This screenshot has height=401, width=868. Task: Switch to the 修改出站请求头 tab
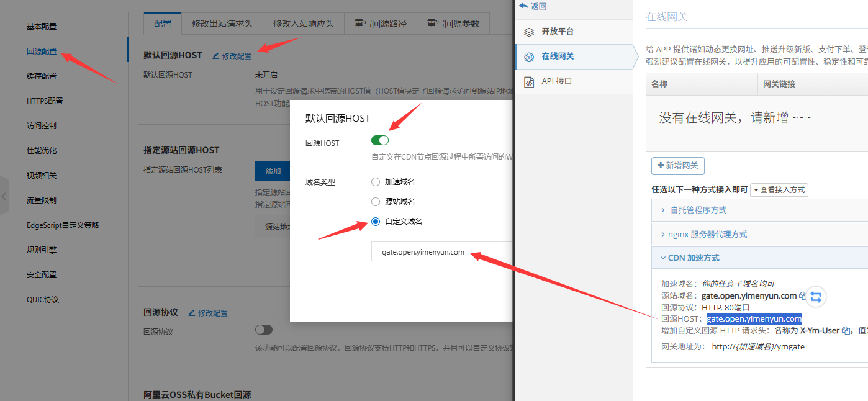222,24
